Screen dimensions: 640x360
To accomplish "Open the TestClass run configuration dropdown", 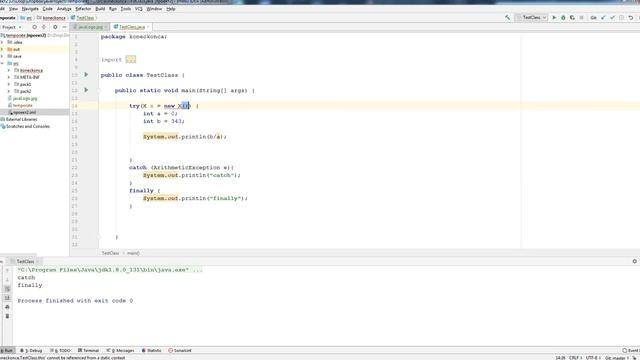I will pyautogui.click(x=531, y=18).
